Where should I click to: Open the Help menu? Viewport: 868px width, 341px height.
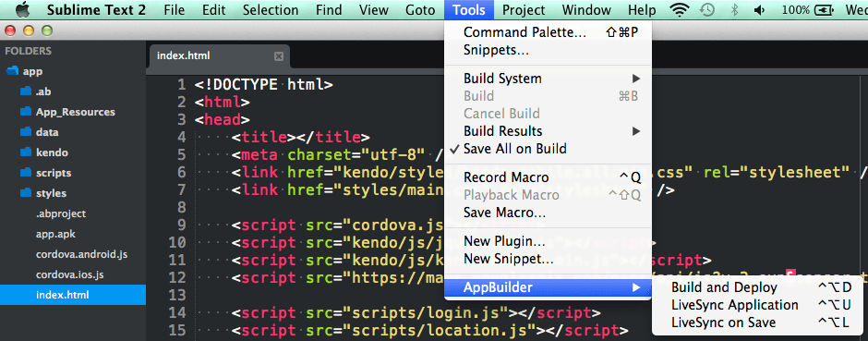(642, 10)
